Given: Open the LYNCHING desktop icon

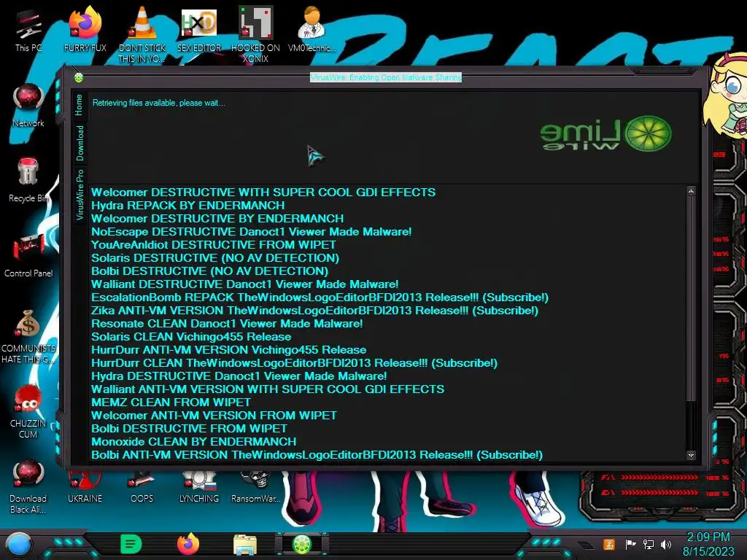Looking at the screenshot, I should [x=199, y=486].
